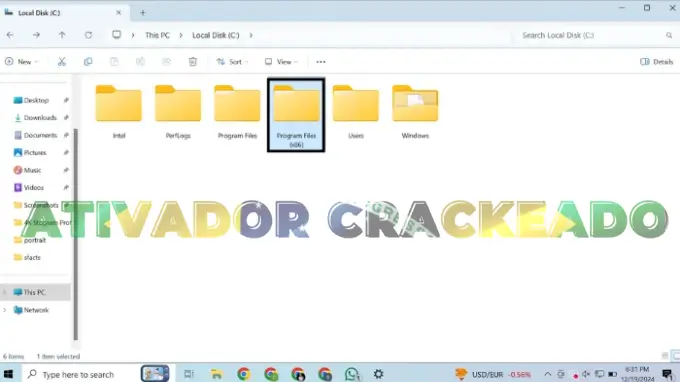This screenshot has height=382, width=680.
Task: Expand the Network tree node
Action: click(x=5, y=310)
